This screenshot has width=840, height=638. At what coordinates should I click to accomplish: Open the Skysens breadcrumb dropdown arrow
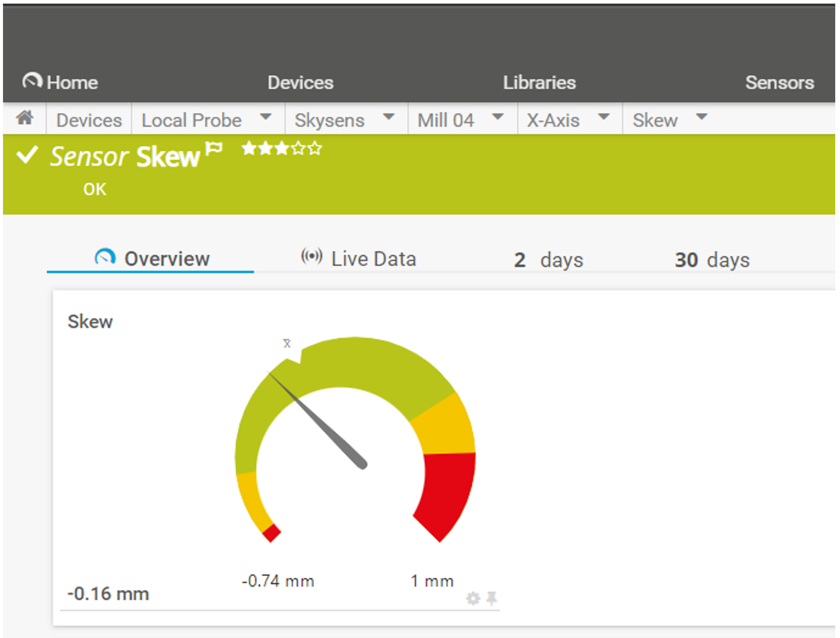coord(389,117)
